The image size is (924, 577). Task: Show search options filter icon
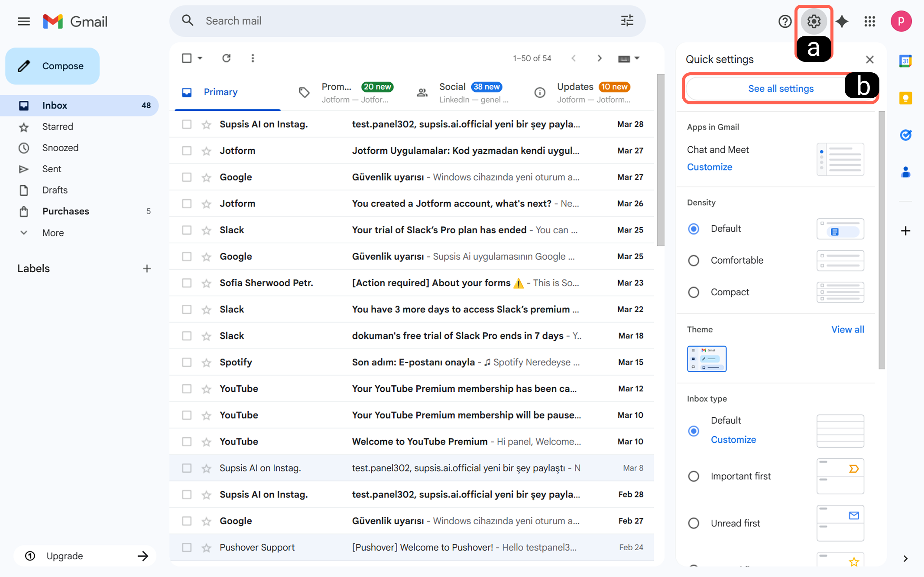tap(627, 21)
